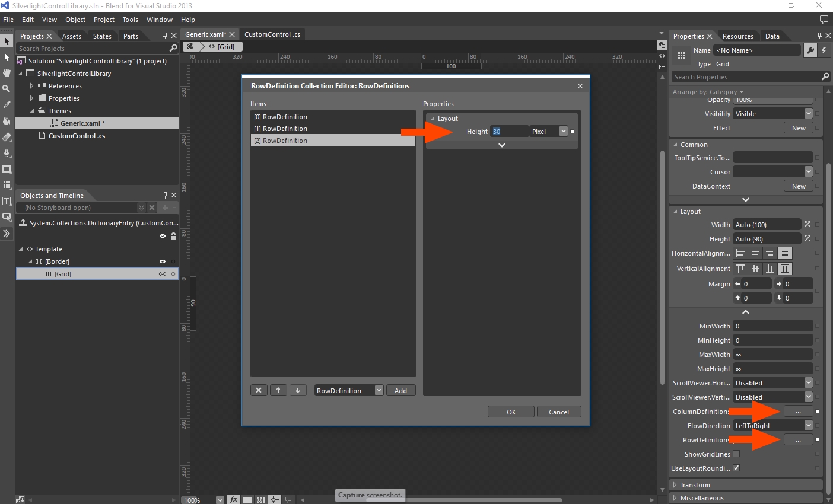Image resolution: width=833 pixels, height=504 pixels.
Task: Expand the References tree node
Action: point(32,86)
